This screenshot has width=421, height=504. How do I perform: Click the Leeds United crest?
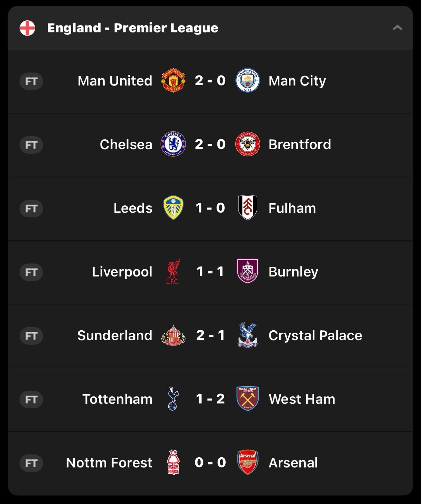[x=173, y=208]
